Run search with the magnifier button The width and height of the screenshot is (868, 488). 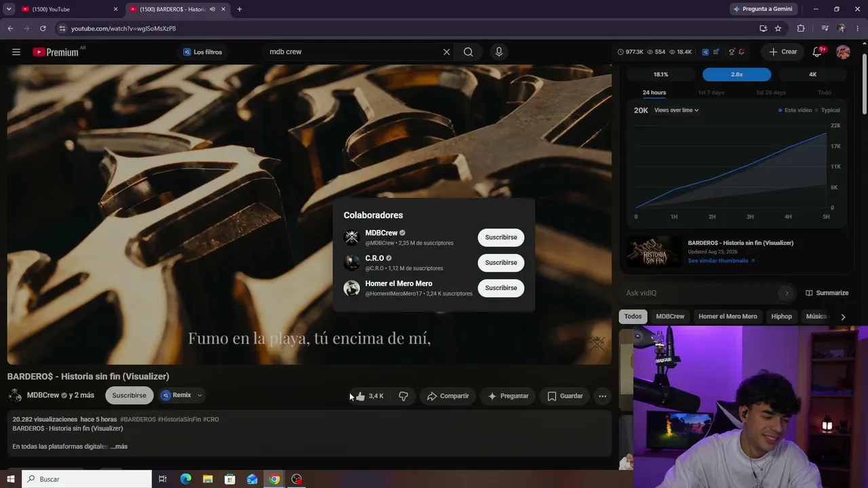[468, 52]
